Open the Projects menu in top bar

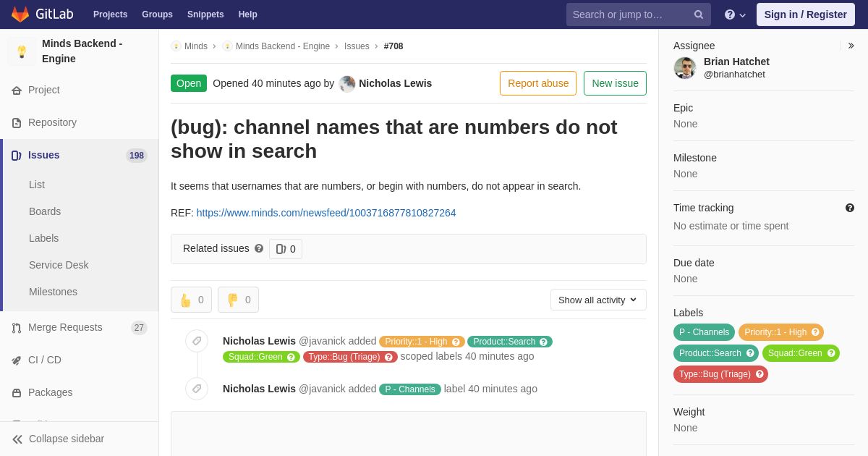110,14
